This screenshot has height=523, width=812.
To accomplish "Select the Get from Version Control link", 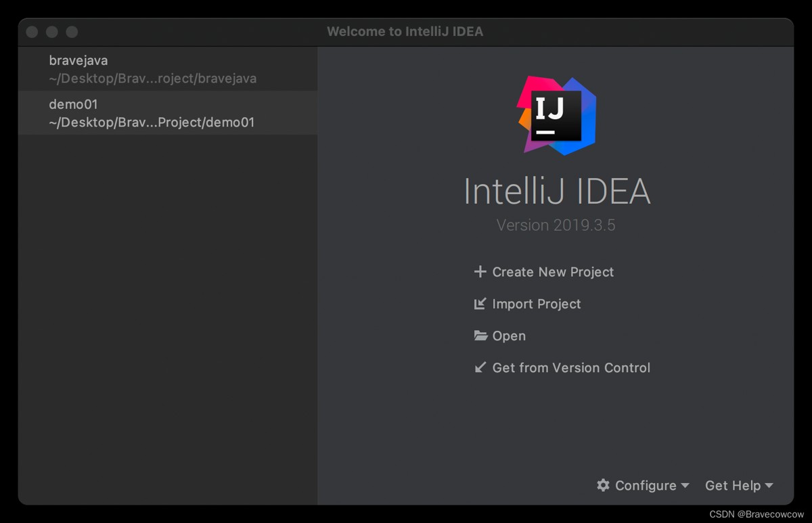I will (571, 367).
